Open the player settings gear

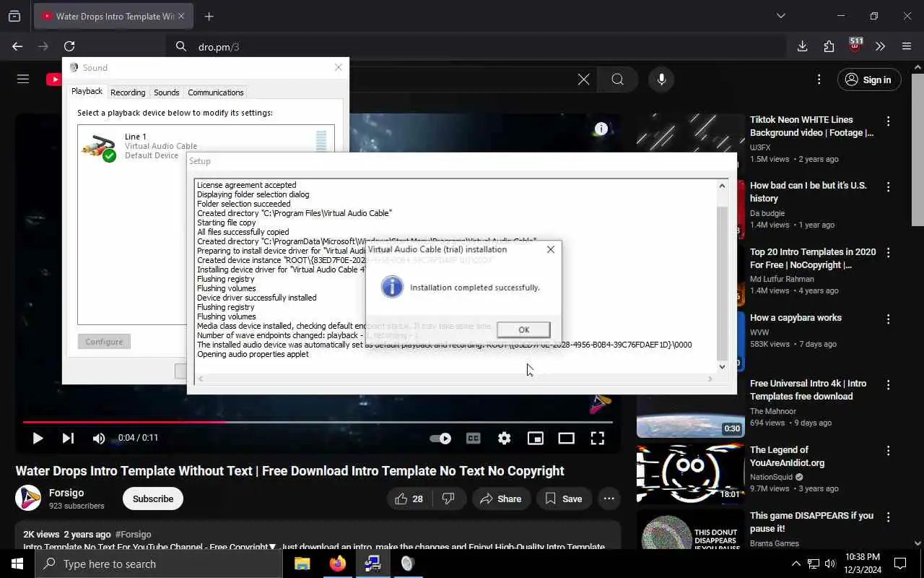(504, 438)
